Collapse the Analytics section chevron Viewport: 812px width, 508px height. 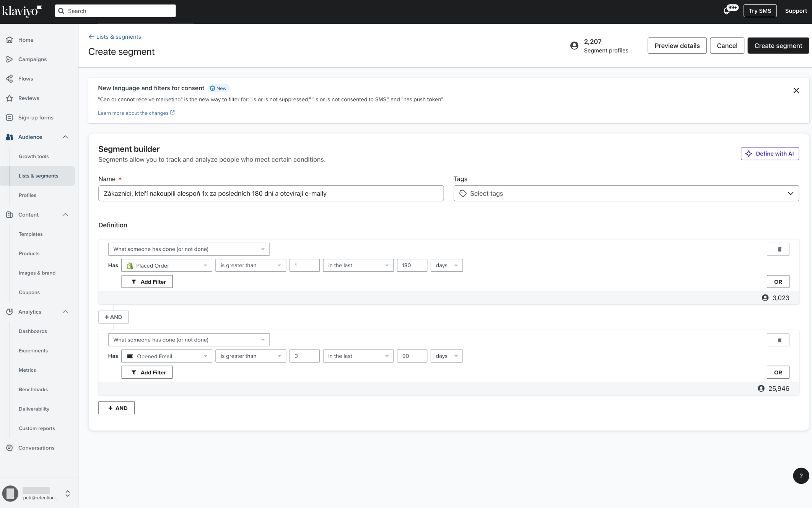pyautogui.click(x=65, y=312)
